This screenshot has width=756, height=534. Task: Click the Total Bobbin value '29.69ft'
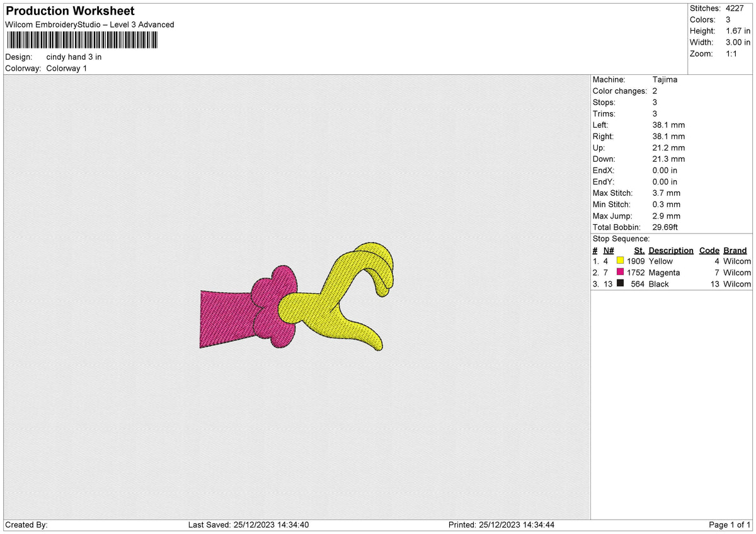point(667,227)
